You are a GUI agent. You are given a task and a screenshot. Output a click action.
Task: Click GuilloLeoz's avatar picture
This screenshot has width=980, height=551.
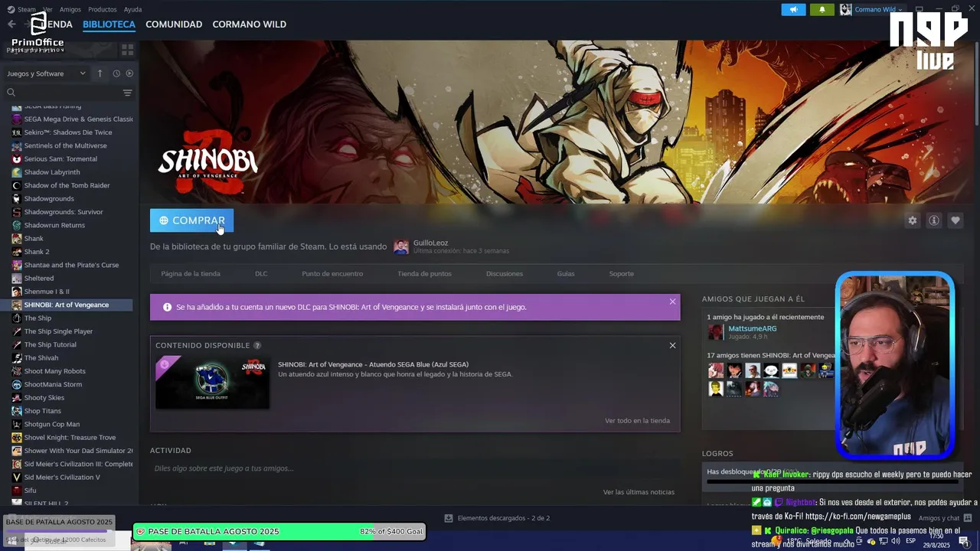coord(401,246)
